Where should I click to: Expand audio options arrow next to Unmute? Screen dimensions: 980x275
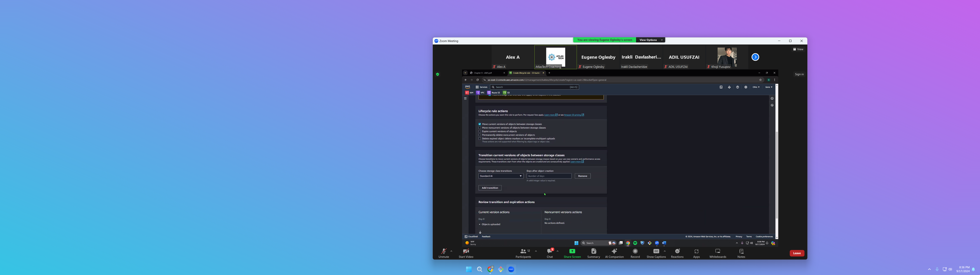[452, 251]
